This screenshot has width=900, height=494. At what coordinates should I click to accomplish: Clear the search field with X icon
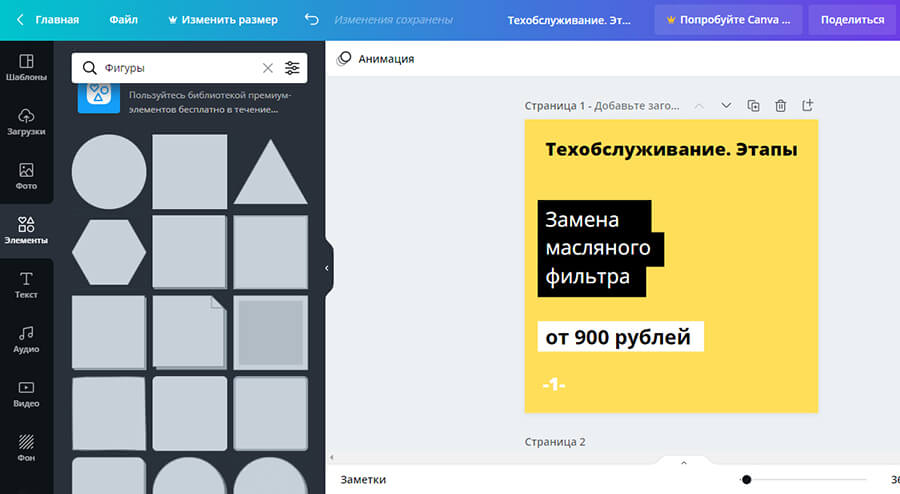(x=267, y=68)
